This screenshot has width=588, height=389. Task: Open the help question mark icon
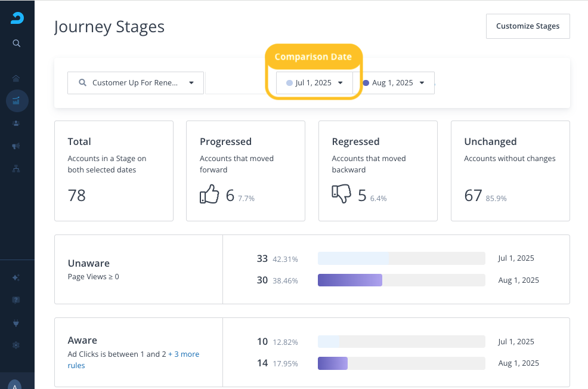coord(17,300)
